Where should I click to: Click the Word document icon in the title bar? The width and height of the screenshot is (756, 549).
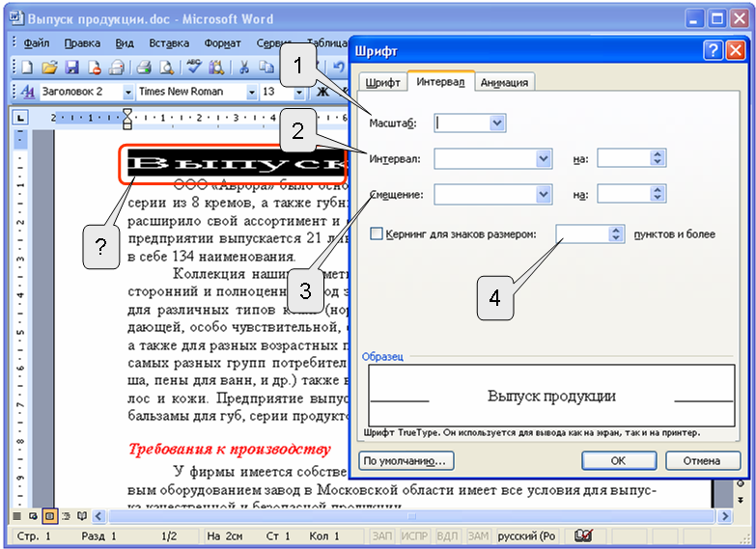pyautogui.click(x=17, y=18)
